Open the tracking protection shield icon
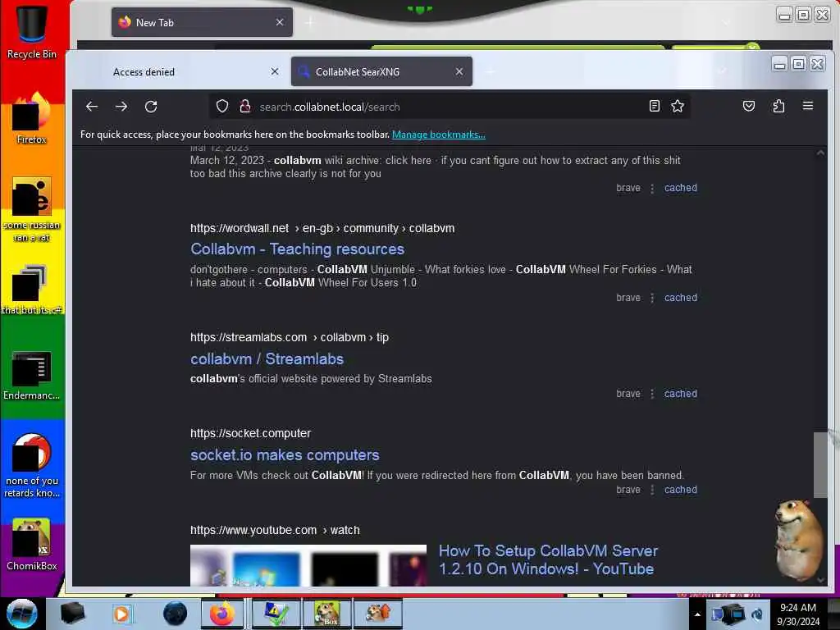The height and width of the screenshot is (630, 840). pos(222,106)
